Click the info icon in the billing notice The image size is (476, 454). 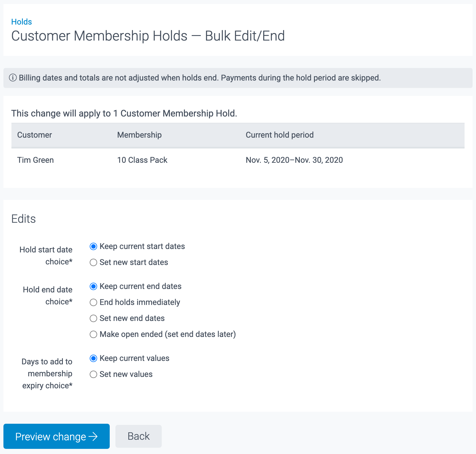tap(13, 77)
